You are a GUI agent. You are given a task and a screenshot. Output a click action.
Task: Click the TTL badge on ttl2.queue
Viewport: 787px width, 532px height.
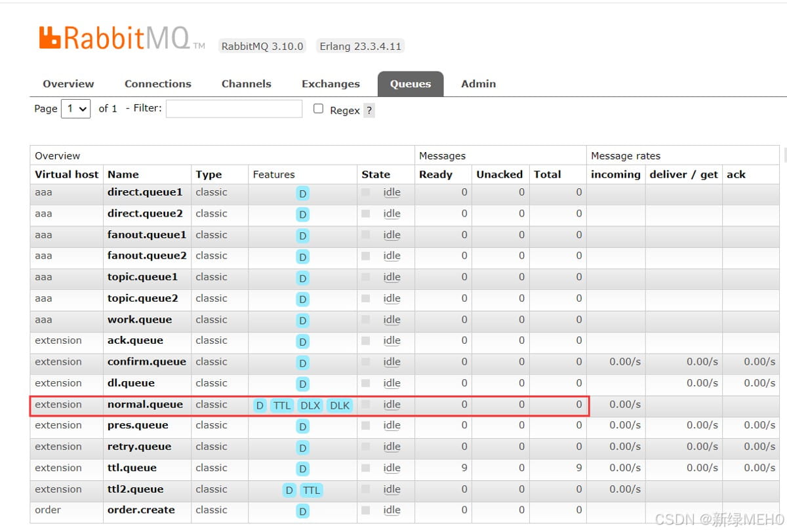coord(312,490)
